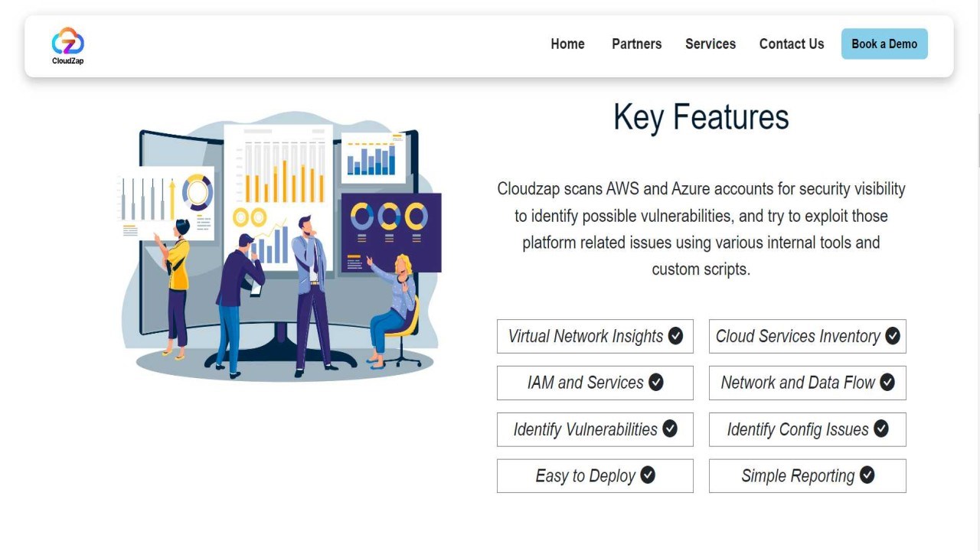Viewport: 980px width, 551px height.
Task: Open the Home menu item
Action: [567, 44]
